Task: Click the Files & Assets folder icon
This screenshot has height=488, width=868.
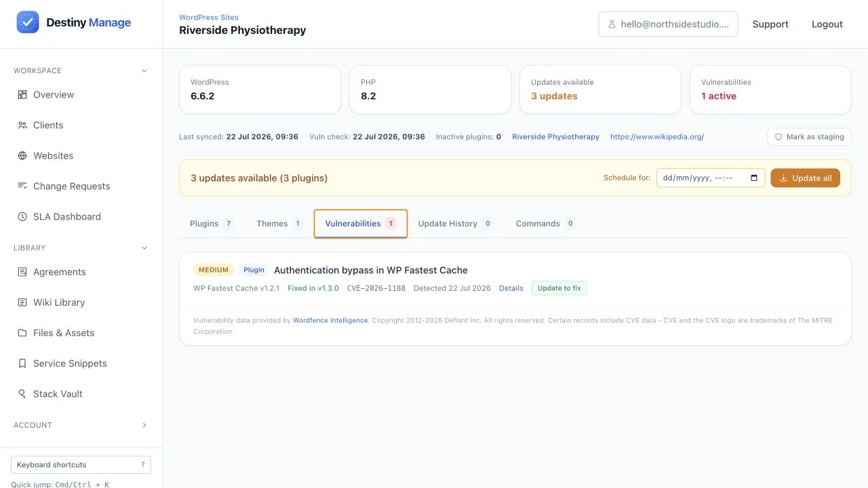Action: [x=22, y=333]
